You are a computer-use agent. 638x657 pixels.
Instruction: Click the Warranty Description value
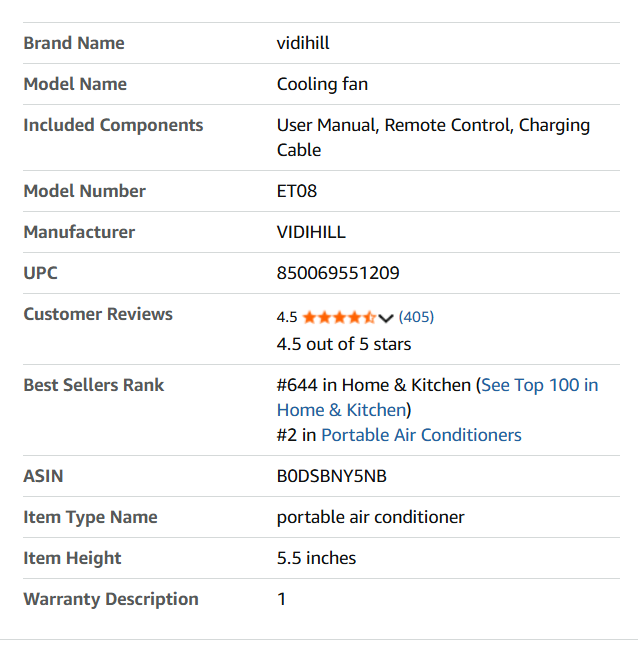(x=282, y=599)
